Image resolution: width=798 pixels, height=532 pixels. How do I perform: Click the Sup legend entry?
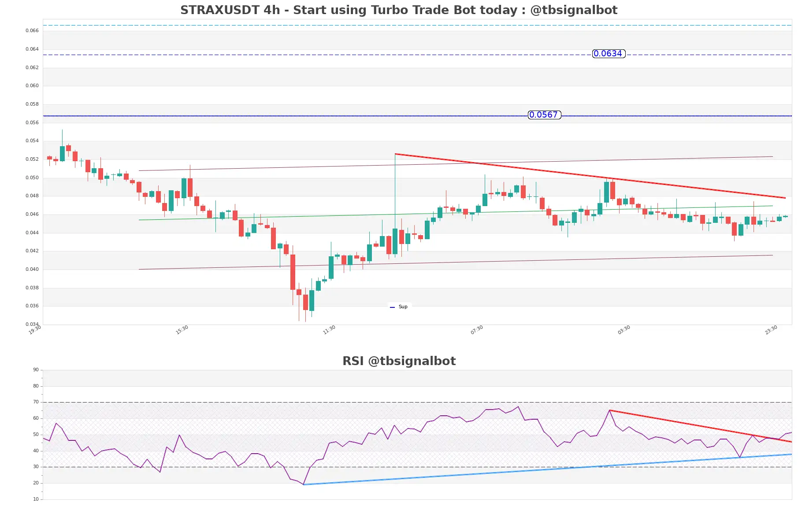pos(399,307)
